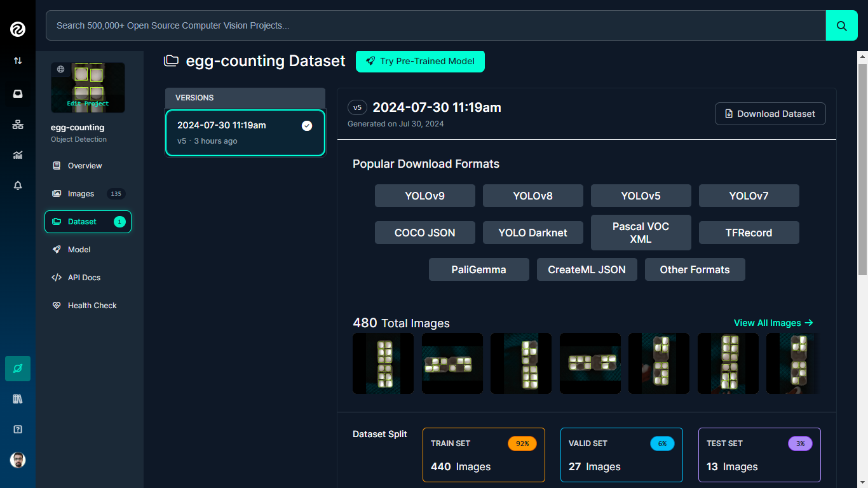Click the checkmark on version 2024-07-30
Viewport: 868px width, 488px height.
point(307,126)
